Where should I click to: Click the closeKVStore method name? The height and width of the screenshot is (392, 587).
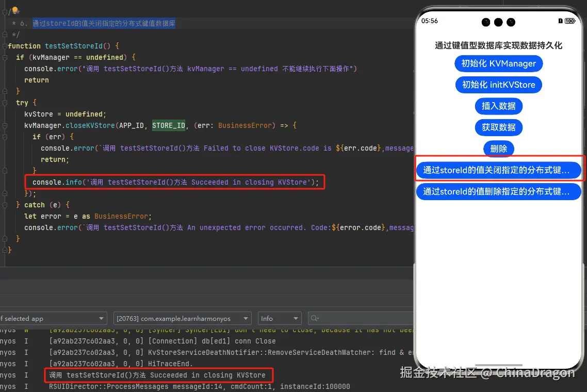point(90,125)
